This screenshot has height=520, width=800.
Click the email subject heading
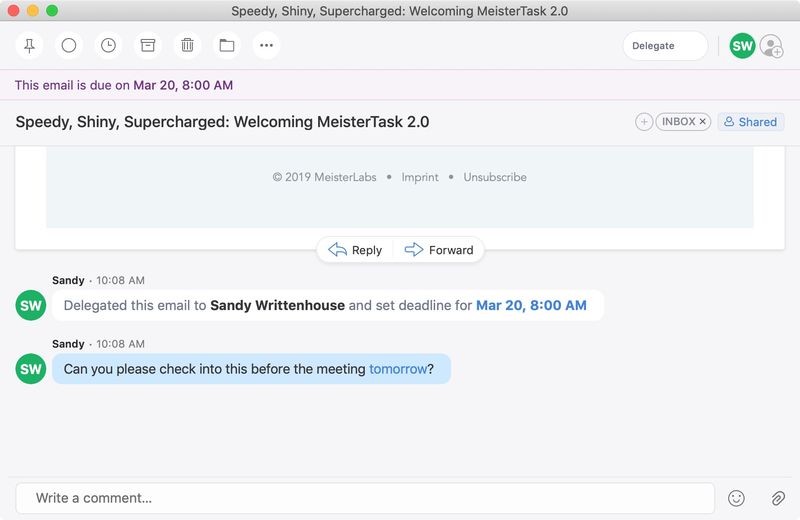tap(222, 122)
